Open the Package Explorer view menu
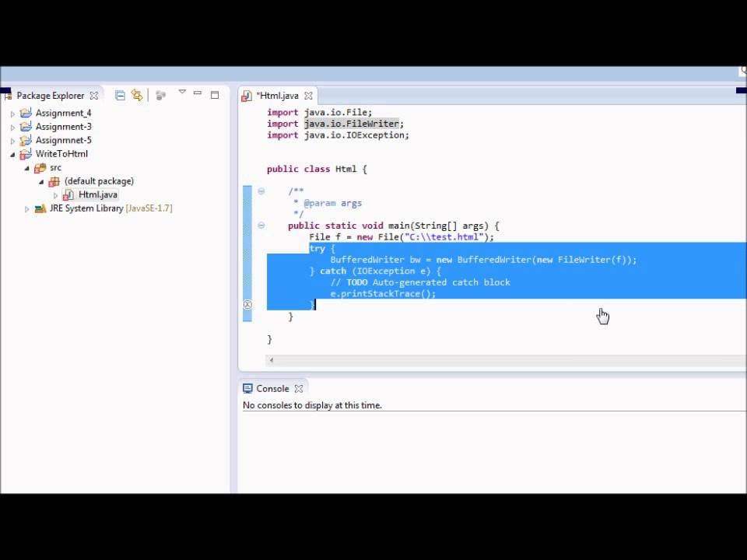This screenshot has width=747, height=560. click(182, 93)
